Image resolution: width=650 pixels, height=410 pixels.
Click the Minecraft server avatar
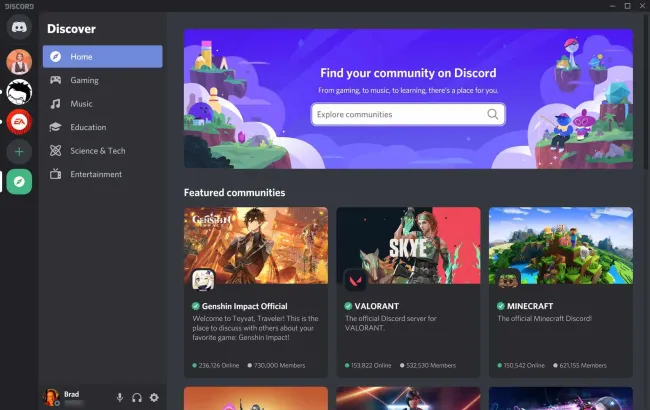coord(508,281)
